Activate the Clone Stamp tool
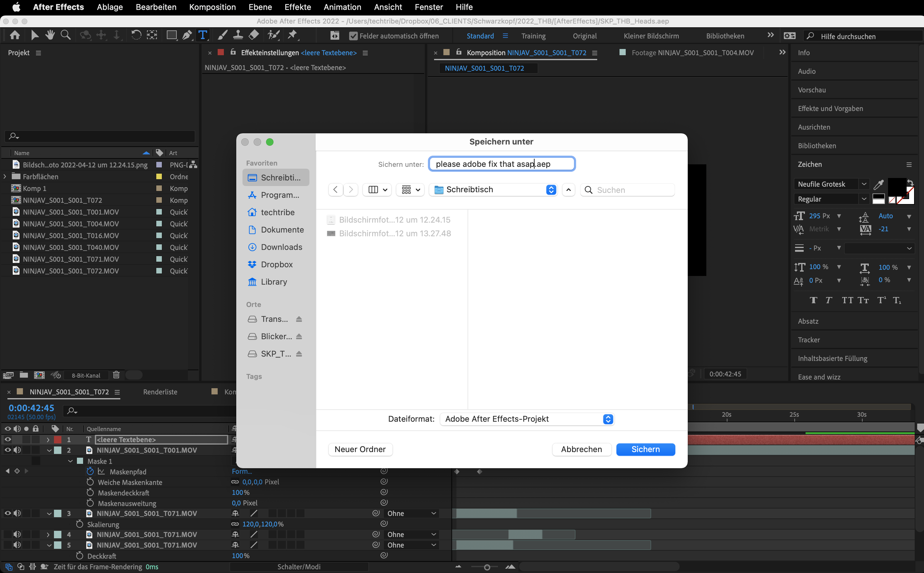 [238, 35]
